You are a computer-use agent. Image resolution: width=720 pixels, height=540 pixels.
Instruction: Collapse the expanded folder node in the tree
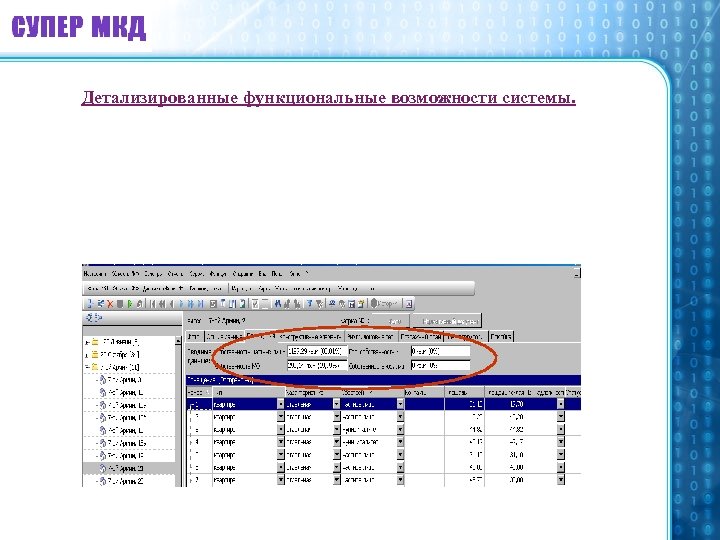[x=86, y=367]
